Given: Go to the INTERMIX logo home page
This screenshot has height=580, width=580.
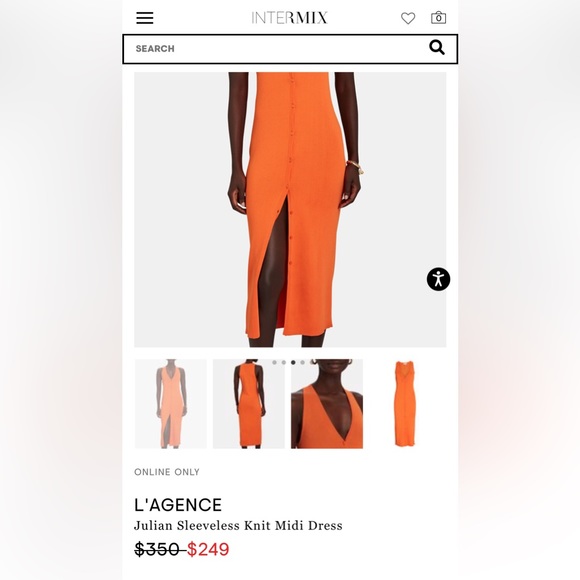Looking at the screenshot, I should click(x=290, y=18).
